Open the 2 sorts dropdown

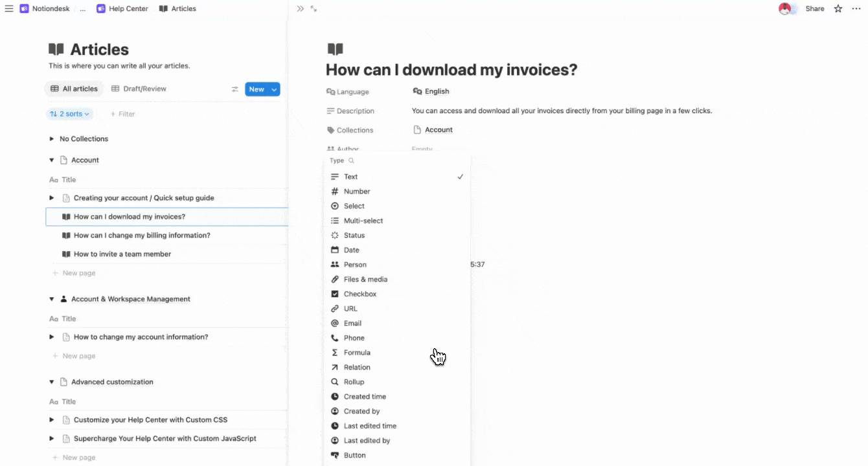click(x=70, y=114)
